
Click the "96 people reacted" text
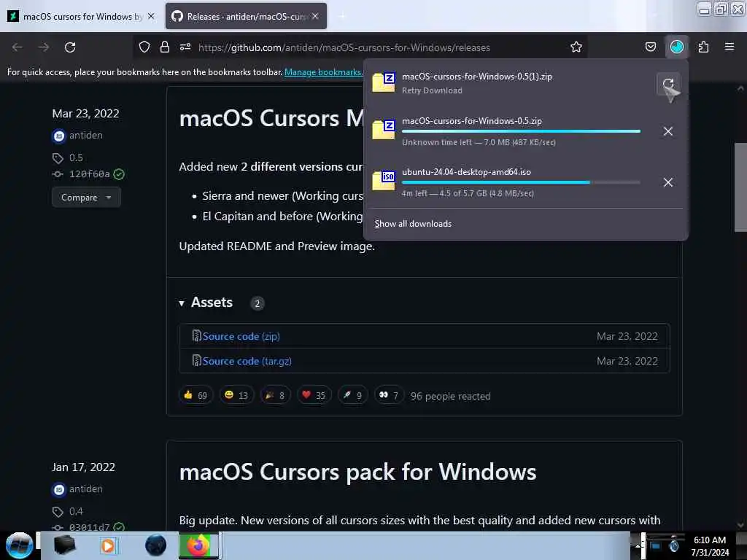[x=450, y=396]
